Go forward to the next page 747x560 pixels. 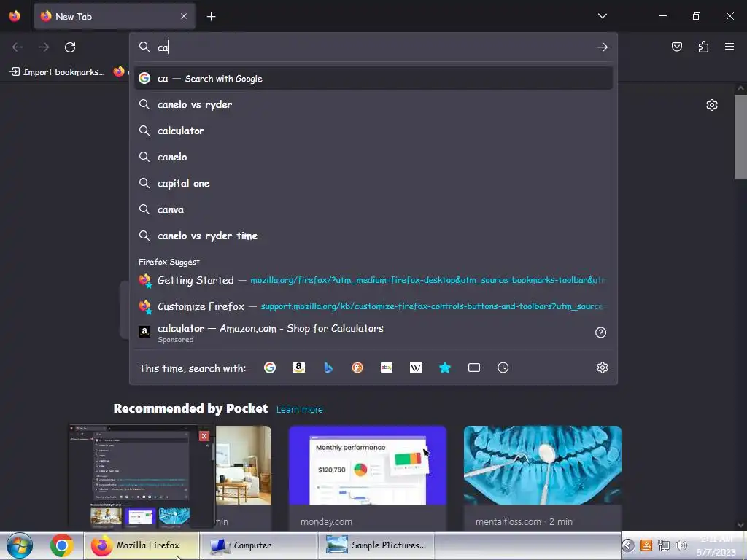point(44,47)
